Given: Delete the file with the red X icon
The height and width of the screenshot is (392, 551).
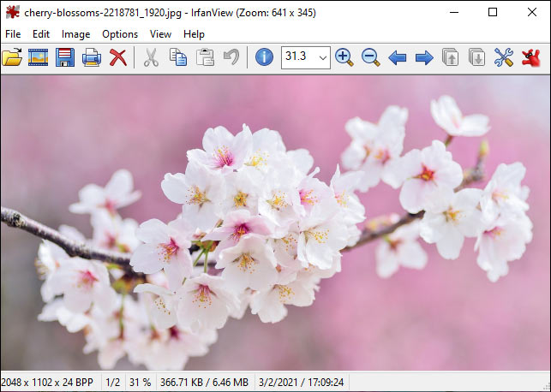Looking at the screenshot, I should 118,57.
